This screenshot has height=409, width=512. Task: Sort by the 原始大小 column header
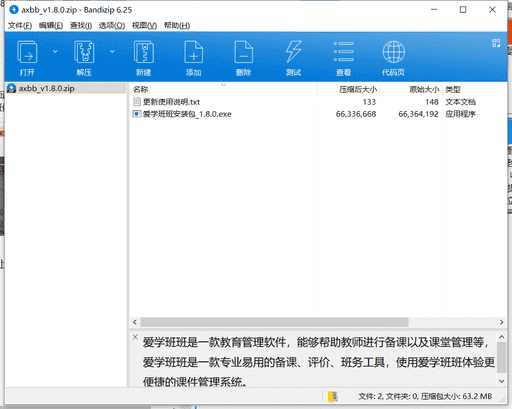pyautogui.click(x=411, y=89)
